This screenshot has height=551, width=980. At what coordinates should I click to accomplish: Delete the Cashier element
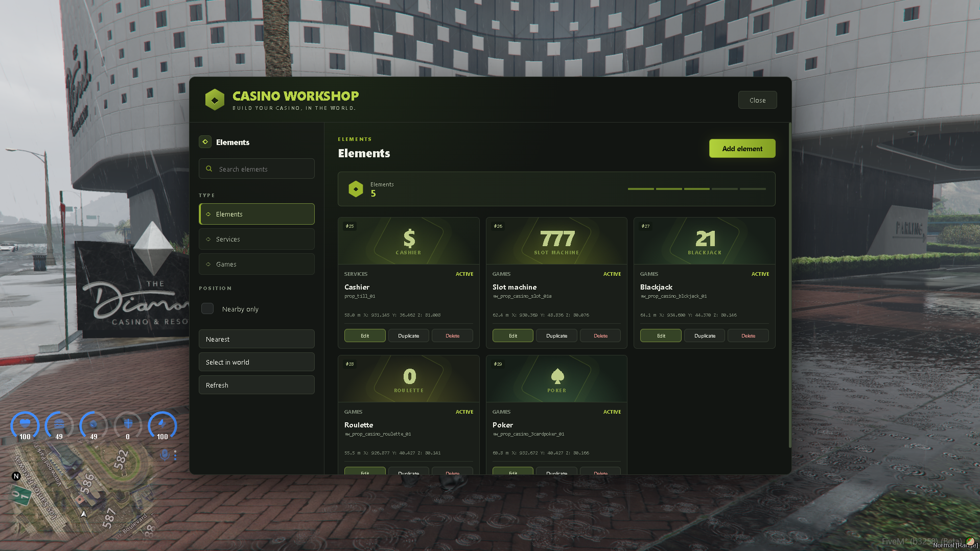452,336
